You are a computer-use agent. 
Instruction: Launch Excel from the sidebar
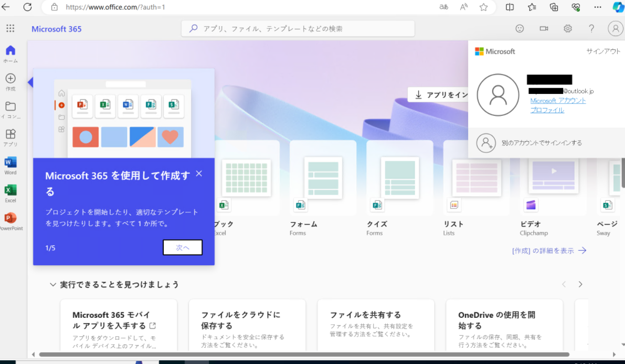point(10,194)
